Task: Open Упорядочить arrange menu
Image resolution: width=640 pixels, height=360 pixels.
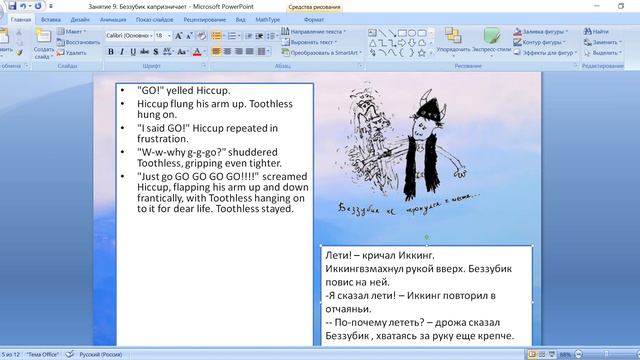Action: 453,41
